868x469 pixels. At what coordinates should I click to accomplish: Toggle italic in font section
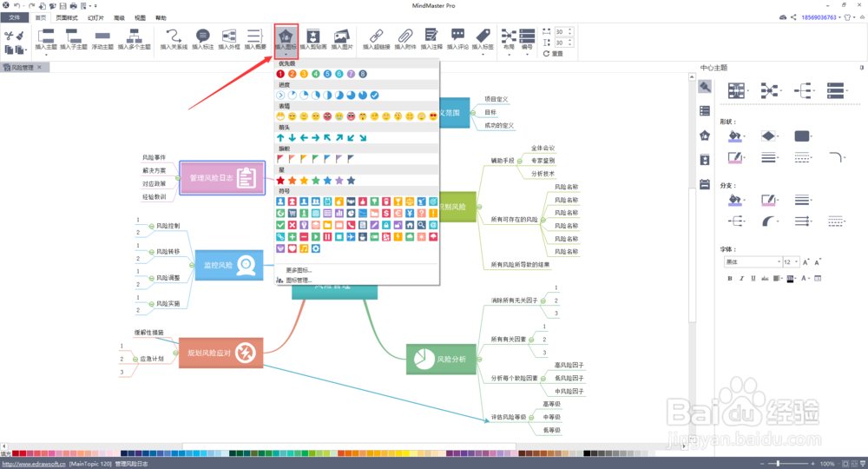click(742, 279)
